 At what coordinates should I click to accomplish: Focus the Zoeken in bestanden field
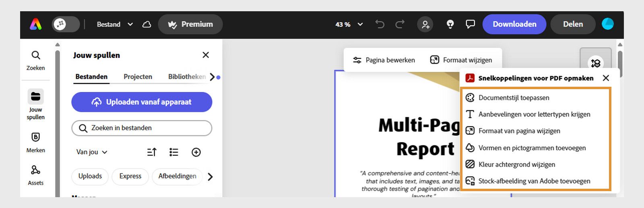point(142,128)
